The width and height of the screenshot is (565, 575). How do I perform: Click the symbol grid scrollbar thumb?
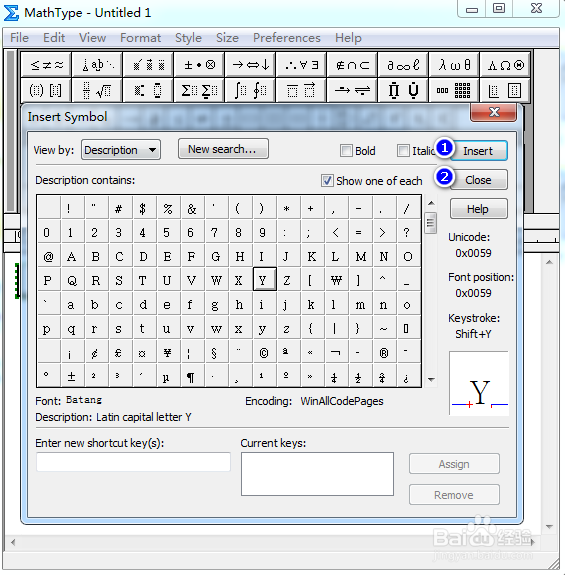click(430, 223)
